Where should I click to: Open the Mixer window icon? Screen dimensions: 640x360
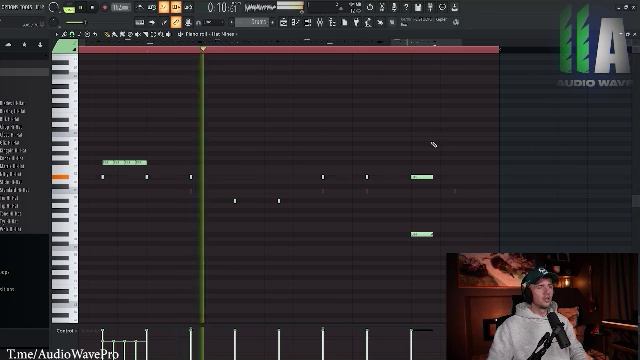tap(320, 22)
